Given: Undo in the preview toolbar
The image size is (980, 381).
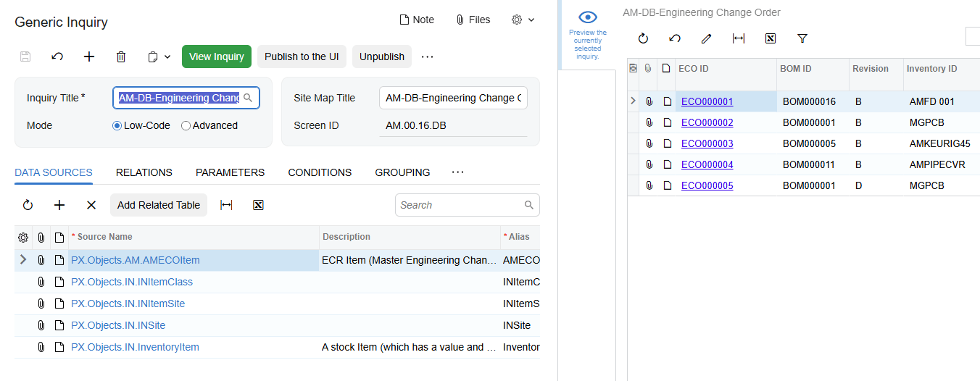Looking at the screenshot, I should pos(675,38).
